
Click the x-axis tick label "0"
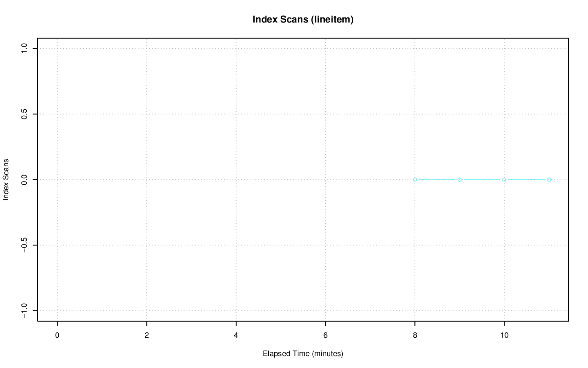pyautogui.click(x=57, y=335)
